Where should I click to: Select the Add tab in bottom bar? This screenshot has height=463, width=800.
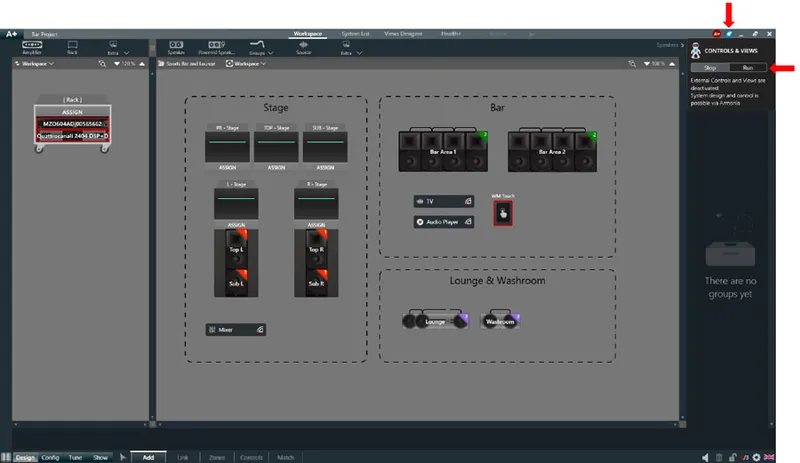(x=148, y=457)
